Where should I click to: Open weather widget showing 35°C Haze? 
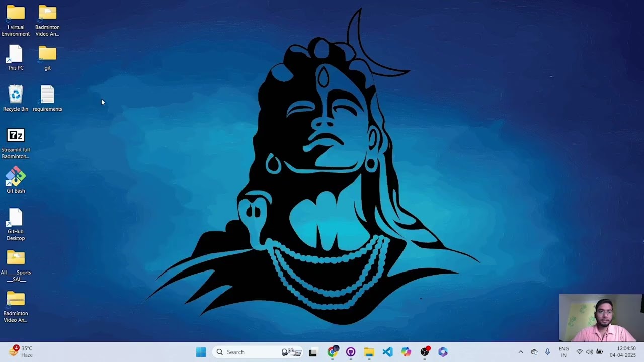(21, 351)
